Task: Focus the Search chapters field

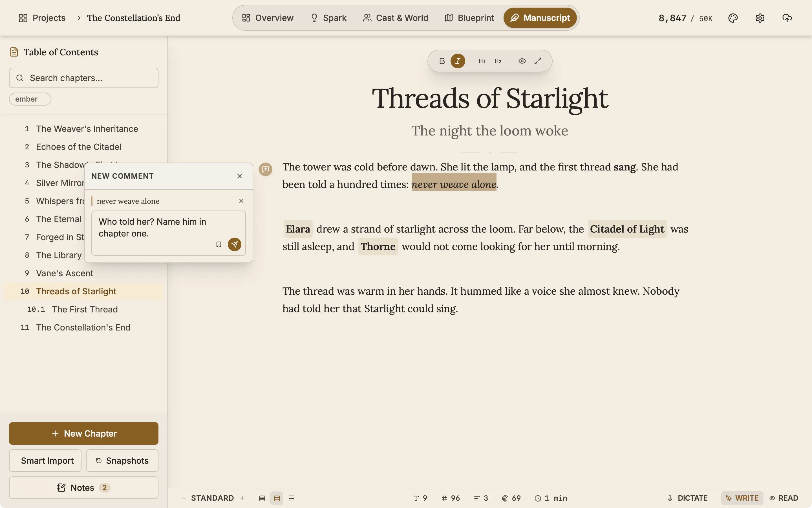Action: [x=83, y=78]
